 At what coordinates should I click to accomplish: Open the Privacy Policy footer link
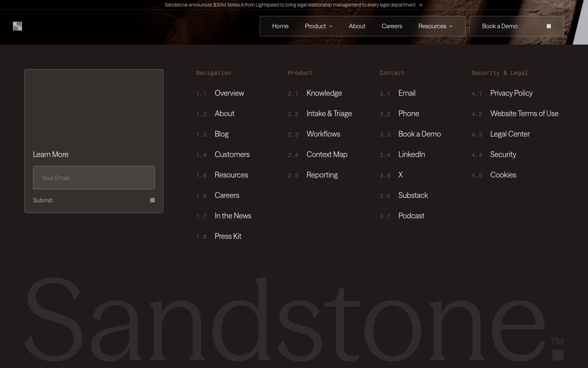tap(511, 93)
